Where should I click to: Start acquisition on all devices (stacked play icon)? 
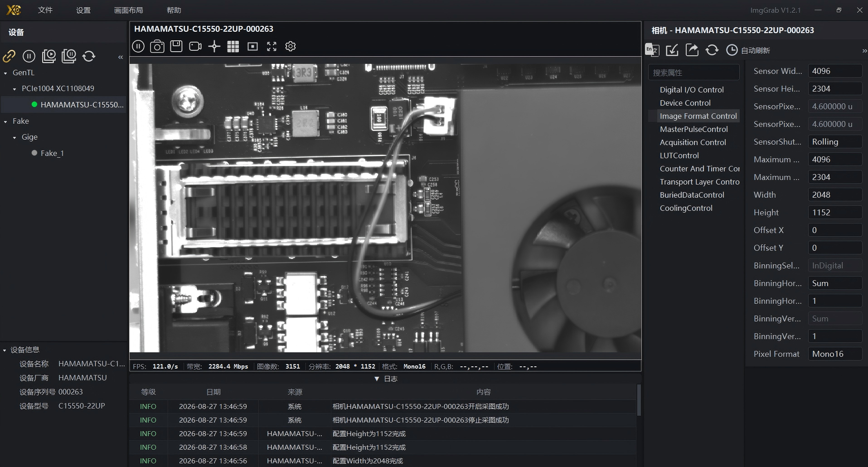coord(49,56)
